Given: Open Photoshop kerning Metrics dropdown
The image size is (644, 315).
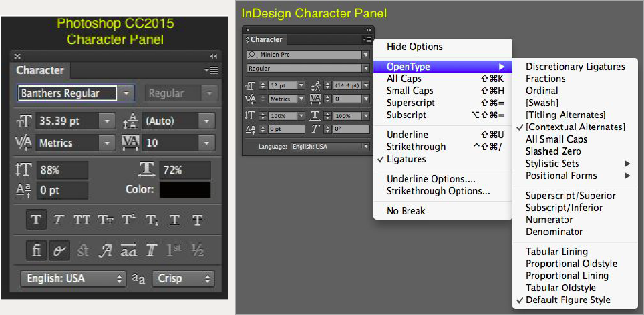Looking at the screenshot, I should pyautogui.click(x=107, y=143).
